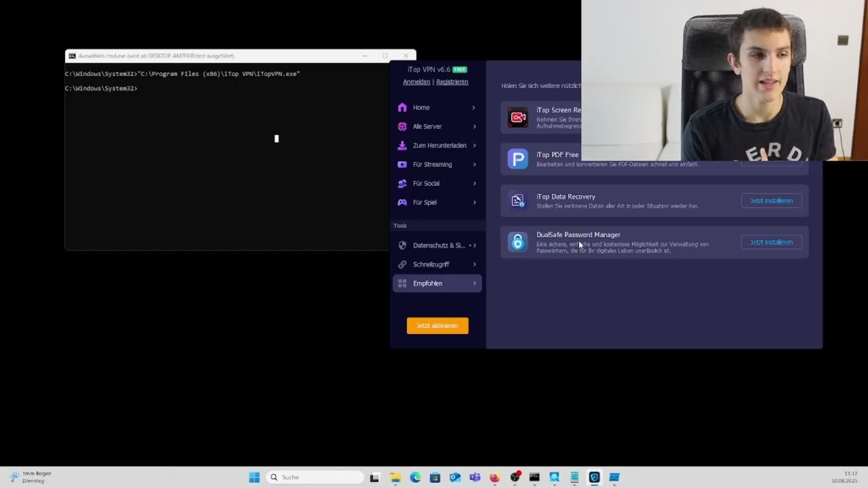Click the Windows taskbar Suche search box
Image resolution: width=868 pixels, height=488 pixels.
point(315,477)
